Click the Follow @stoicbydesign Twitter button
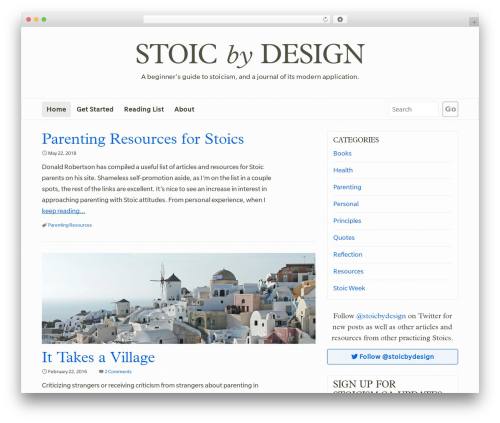The height and width of the screenshot is (423, 500). 392,357
